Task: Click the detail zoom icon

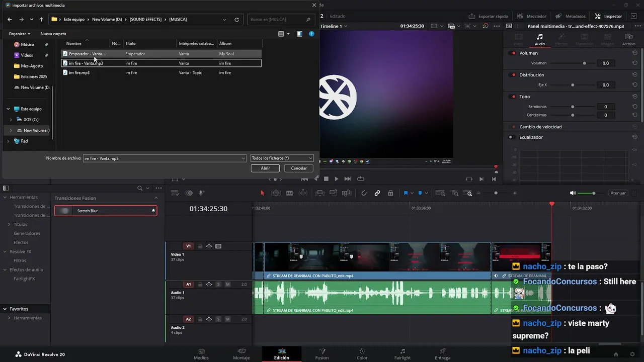Action: click(454, 193)
